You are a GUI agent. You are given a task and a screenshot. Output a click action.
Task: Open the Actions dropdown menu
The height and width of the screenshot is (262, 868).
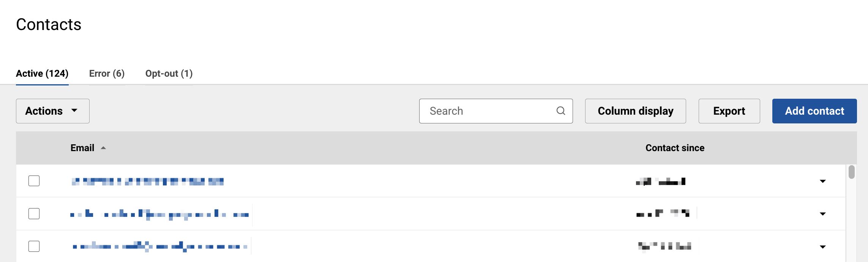tap(52, 111)
